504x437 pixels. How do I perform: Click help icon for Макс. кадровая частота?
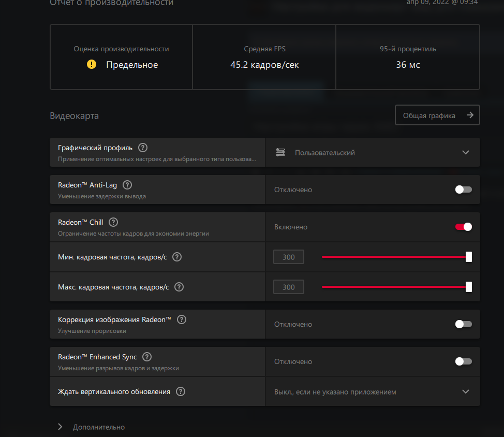179,287
